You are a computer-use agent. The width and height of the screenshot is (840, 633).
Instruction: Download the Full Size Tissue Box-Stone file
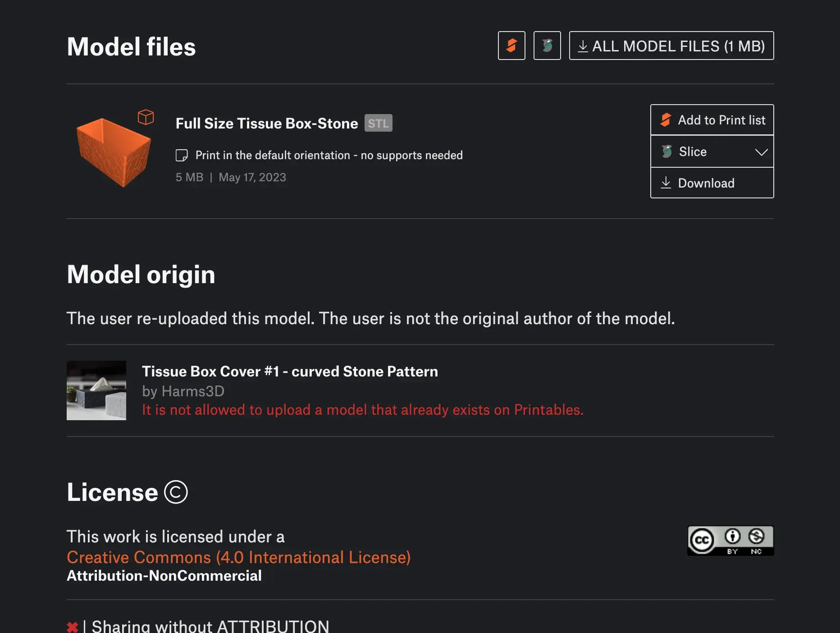pyautogui.click(x=712, y=183)
